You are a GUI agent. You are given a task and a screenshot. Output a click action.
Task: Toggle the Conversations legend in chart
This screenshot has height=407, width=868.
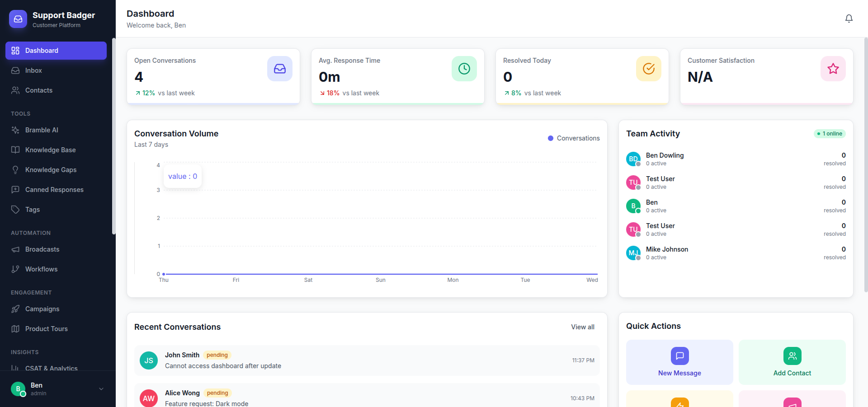click(574, 138)
